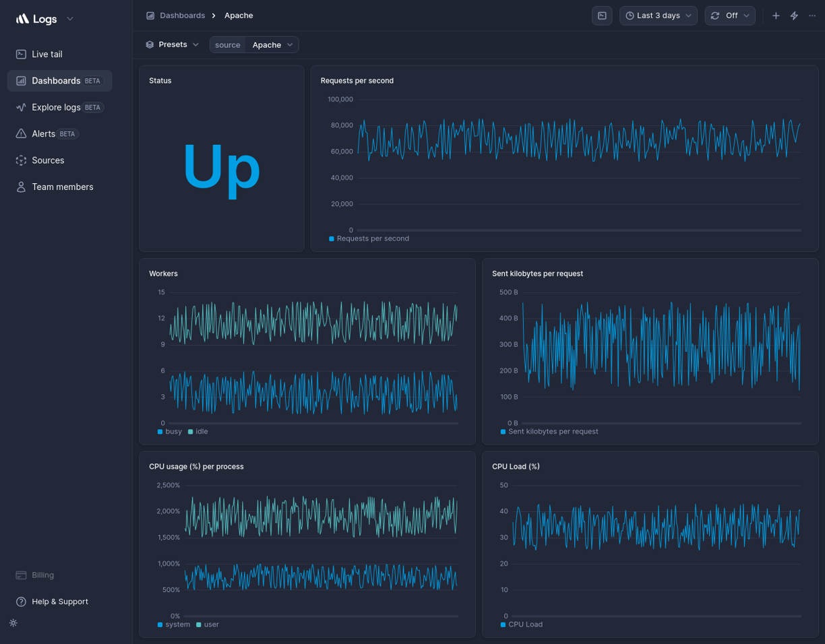
Task: Click inside the Requests per second chart
Action: click(579, 165)
